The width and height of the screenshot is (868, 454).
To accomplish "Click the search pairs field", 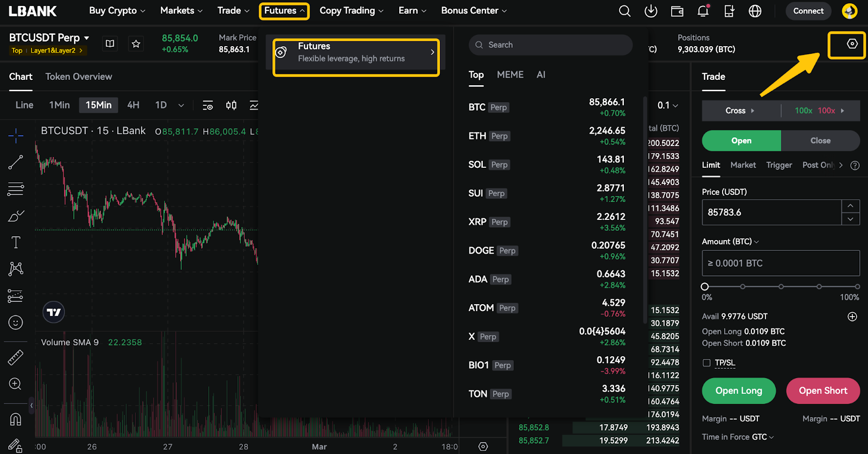I will pyautogui.click(x=550, y=45).
